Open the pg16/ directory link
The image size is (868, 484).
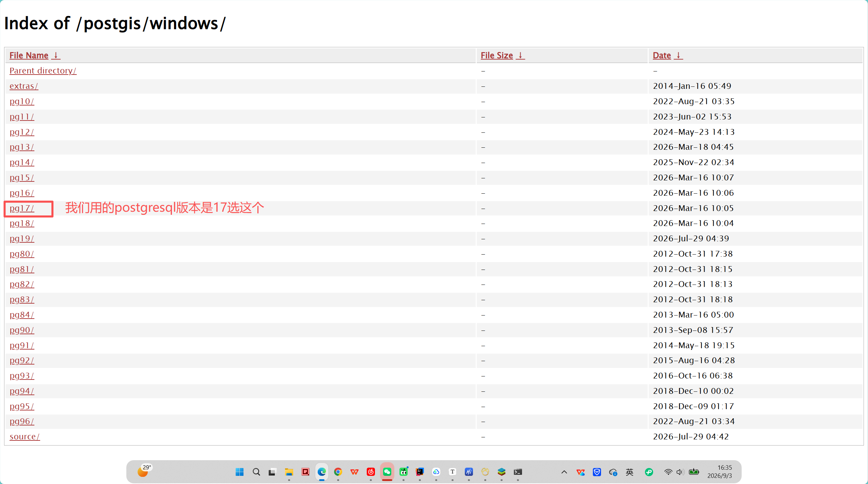(22, 193)
